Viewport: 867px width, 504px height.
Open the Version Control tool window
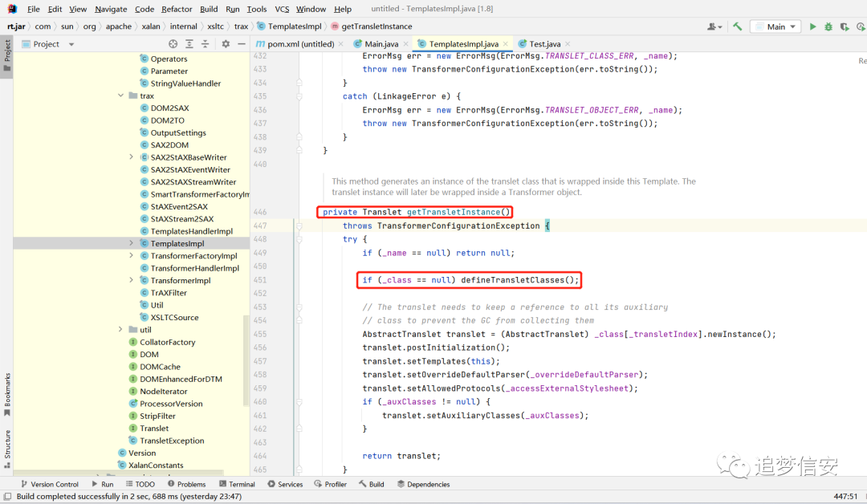pyautogui.click(x=50, y=484)
